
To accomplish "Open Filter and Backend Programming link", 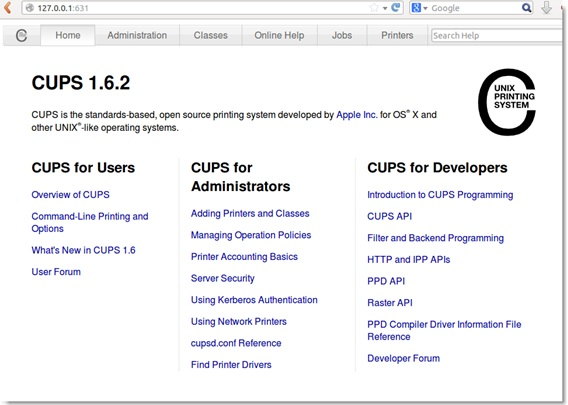I will pyautogui.click(x=435, y=238).
